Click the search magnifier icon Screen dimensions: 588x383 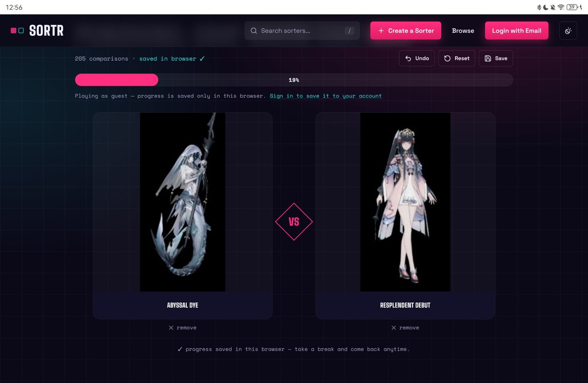254,31
